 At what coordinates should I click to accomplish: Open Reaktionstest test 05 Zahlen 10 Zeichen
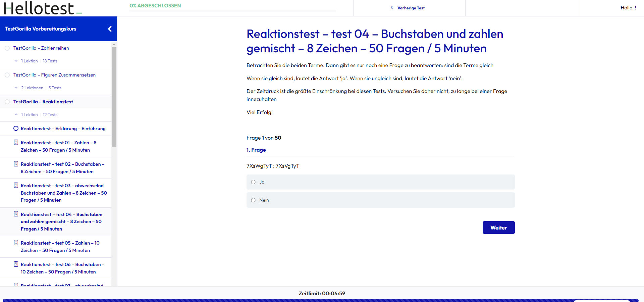click(x=60, y=247)
